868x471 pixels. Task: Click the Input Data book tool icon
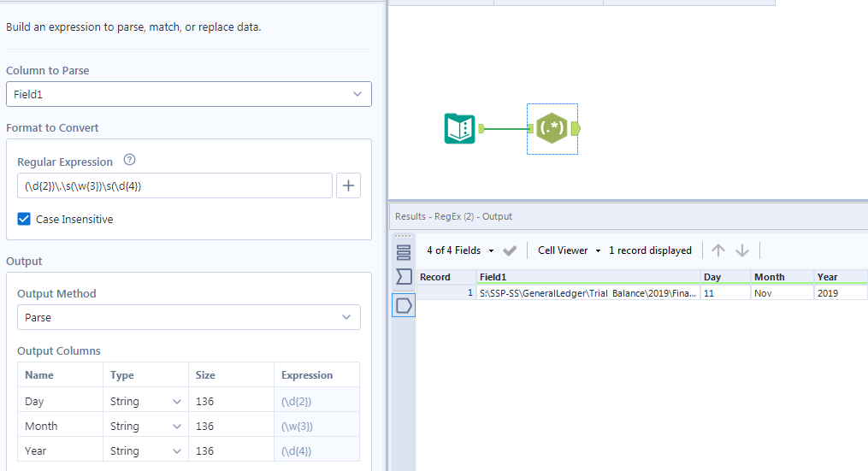coord(460,129)
